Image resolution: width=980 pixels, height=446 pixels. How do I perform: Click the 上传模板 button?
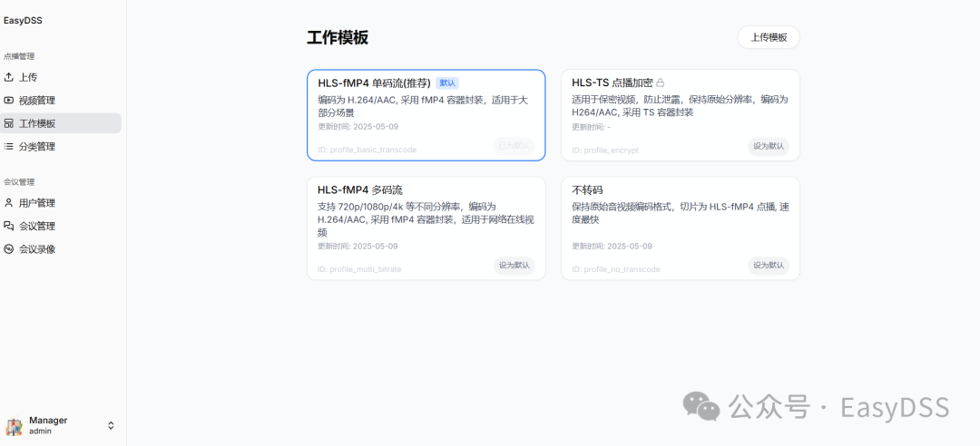(769, 37)
